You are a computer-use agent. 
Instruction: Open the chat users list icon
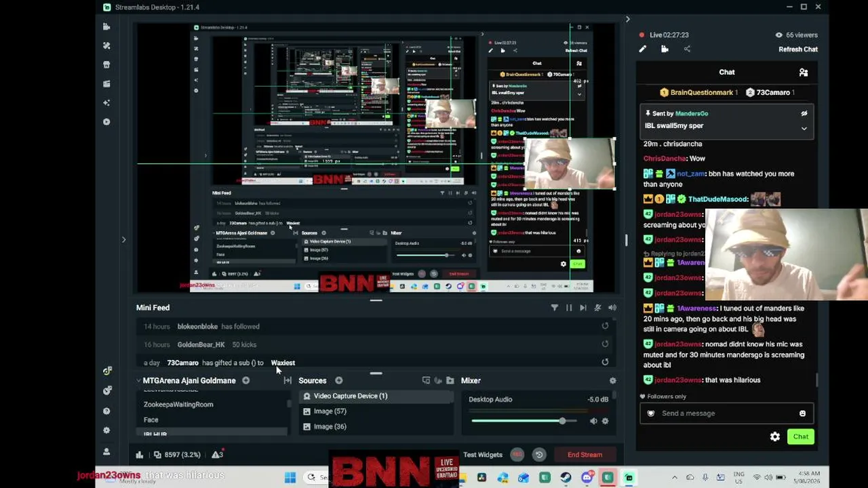pos(804,73)
